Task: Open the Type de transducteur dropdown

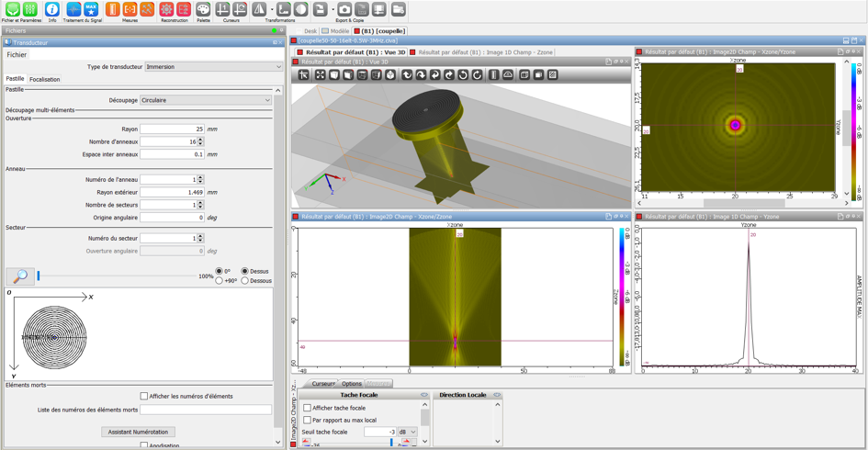Action: pos(213,67)
